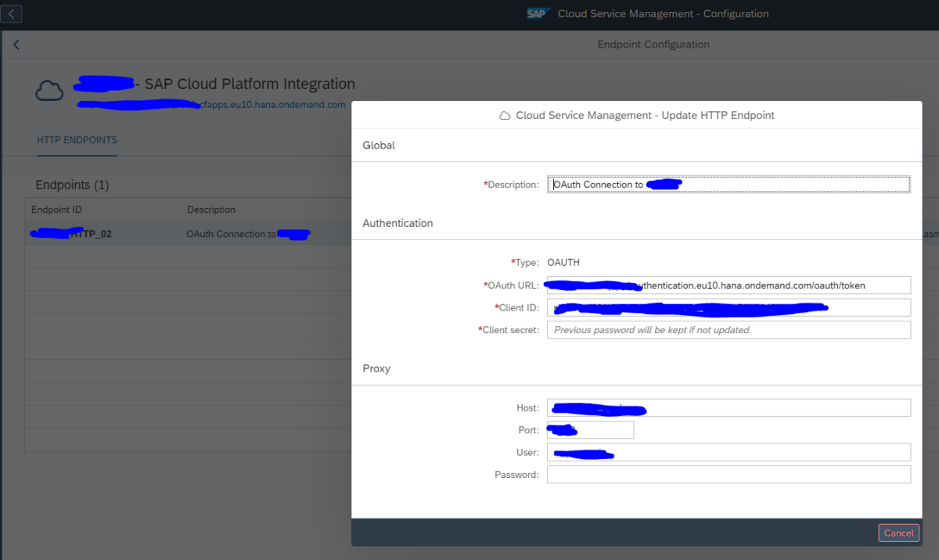
Task: Click the Description column header
Action: [x=208, y=210]
